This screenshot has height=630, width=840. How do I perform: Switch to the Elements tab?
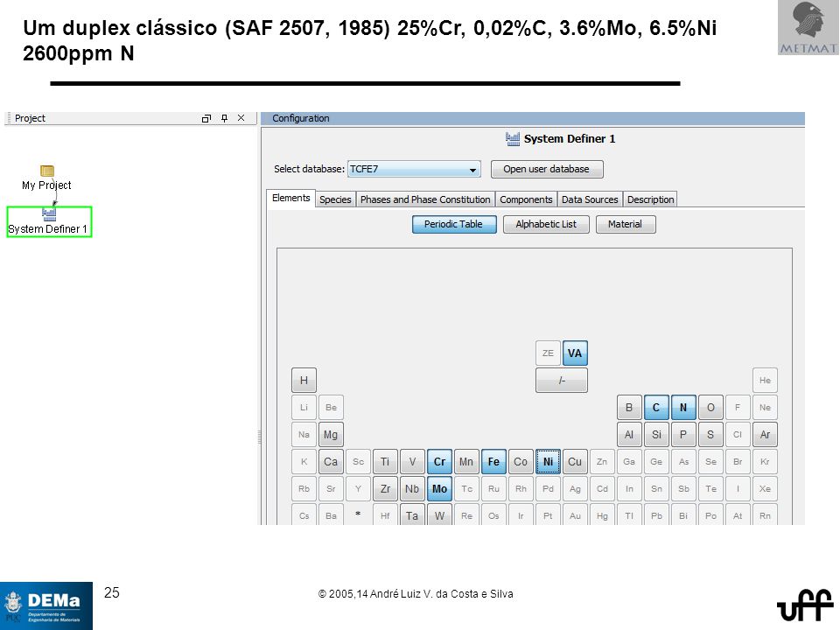point(290,199)
